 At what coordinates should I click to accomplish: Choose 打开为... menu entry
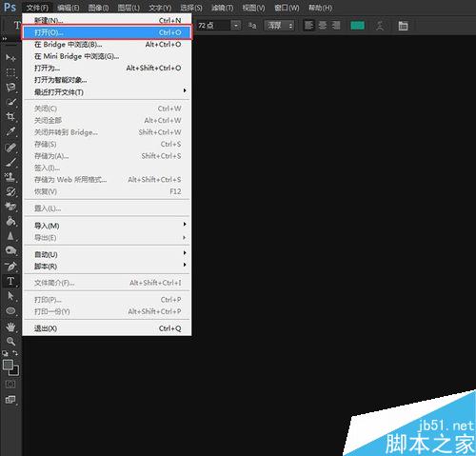point(107,68)
